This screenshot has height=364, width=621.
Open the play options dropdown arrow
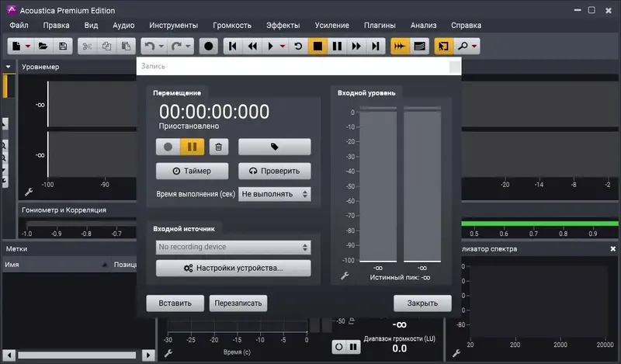(283, 47)
